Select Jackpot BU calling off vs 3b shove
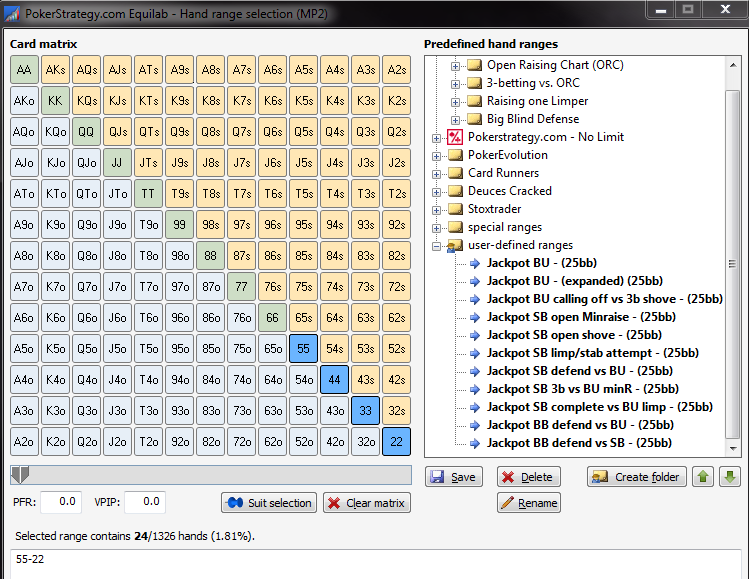 click(605, 299)
